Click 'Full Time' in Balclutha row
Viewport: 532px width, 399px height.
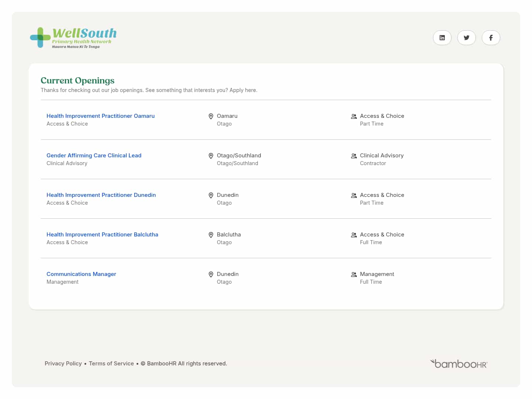point(371,242)
